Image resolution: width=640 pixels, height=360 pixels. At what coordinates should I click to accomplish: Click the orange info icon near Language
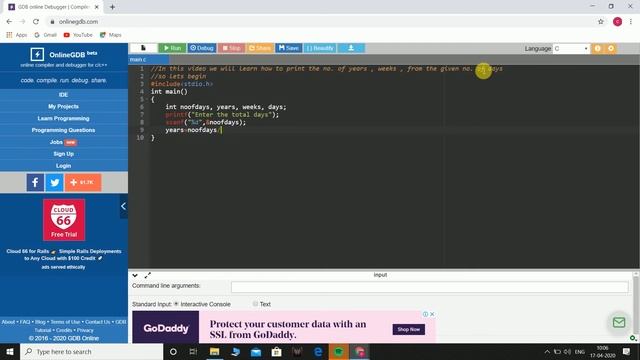(x=598, y=49)
